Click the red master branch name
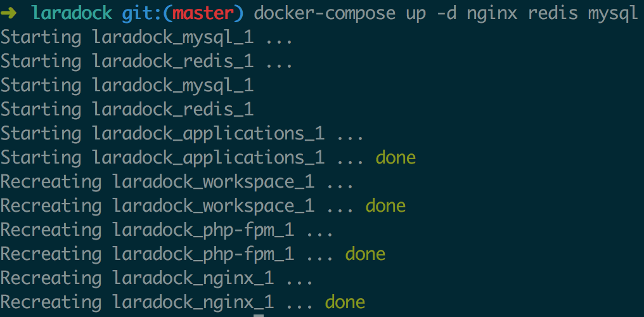Image resolution: width=644 pixels, height=317 pixels. tap(202, 14)
